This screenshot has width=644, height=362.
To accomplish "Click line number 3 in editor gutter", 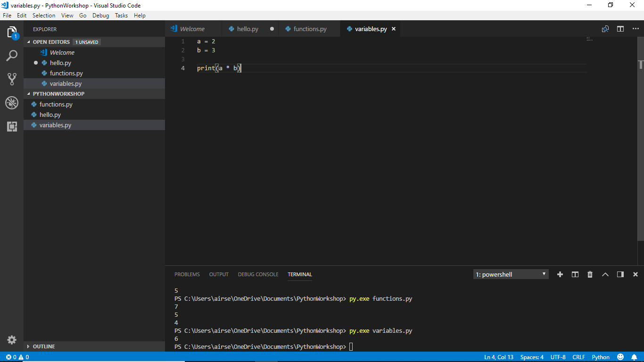I will pos(183,59).
